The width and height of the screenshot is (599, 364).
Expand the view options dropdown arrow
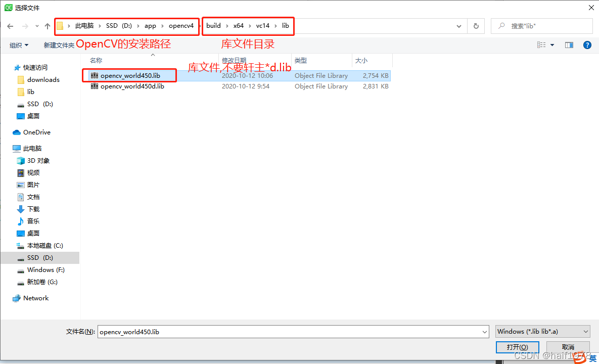551,44
